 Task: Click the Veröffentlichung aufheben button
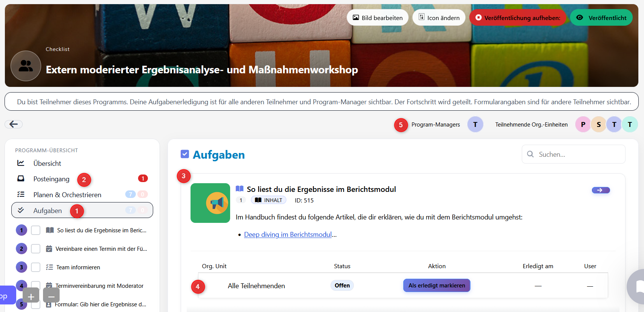pyautogui.click(x=517, y=18)
